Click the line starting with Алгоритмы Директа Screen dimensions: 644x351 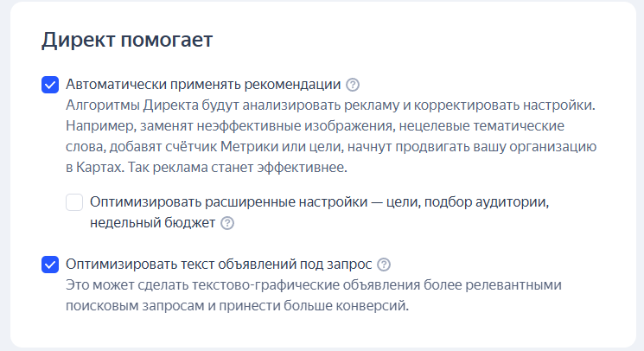(x=330, y=105)
